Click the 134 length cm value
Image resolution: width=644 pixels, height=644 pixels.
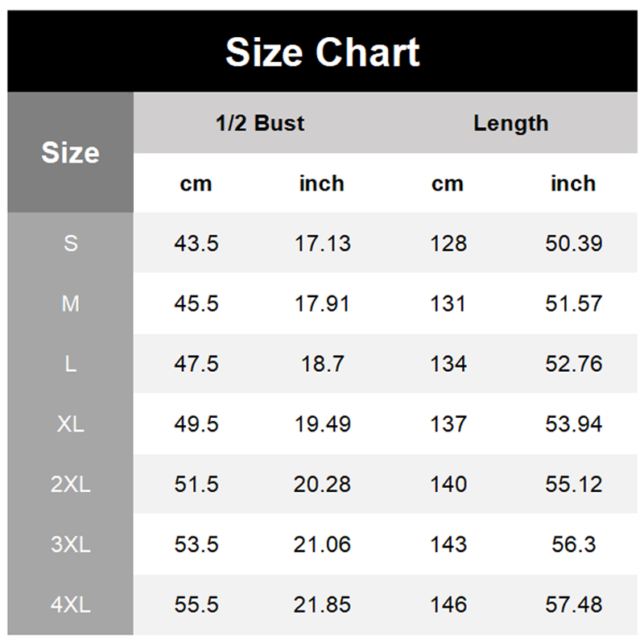tap(448, 364)
